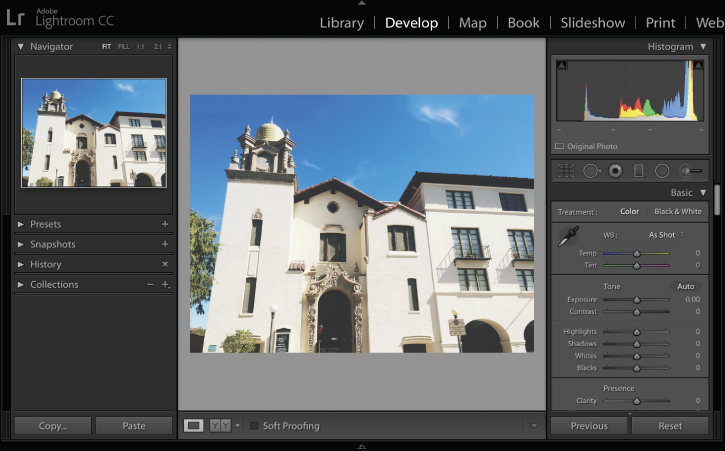
Task: Select the Crop Overlay tool
Action: click(x=566, y=171)
